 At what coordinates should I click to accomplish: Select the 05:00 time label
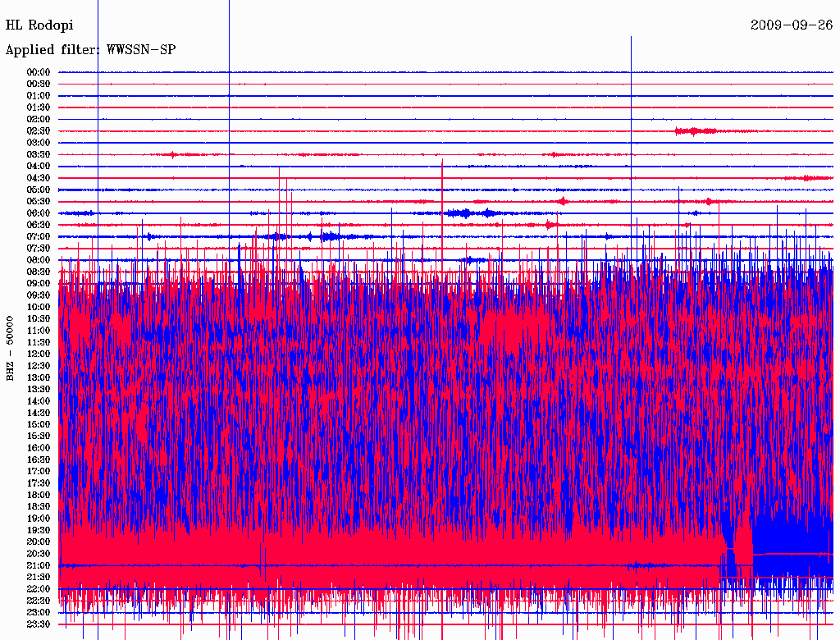(x=39, y=190)
